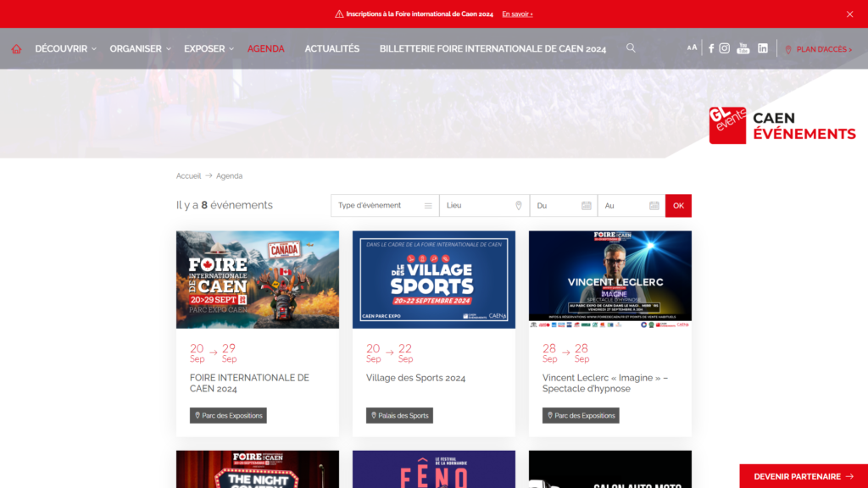Open the Lieu location filter

click(484, 206)
